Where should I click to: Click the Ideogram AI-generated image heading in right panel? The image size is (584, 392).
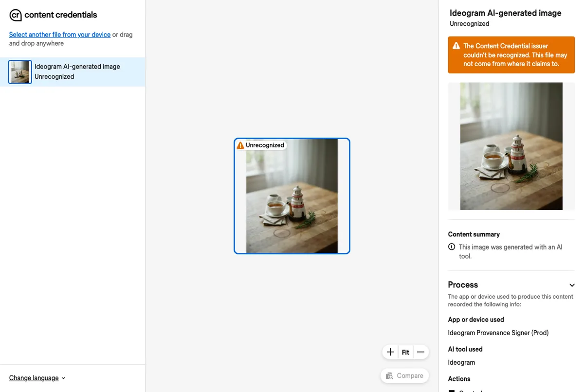pos(506,13)
